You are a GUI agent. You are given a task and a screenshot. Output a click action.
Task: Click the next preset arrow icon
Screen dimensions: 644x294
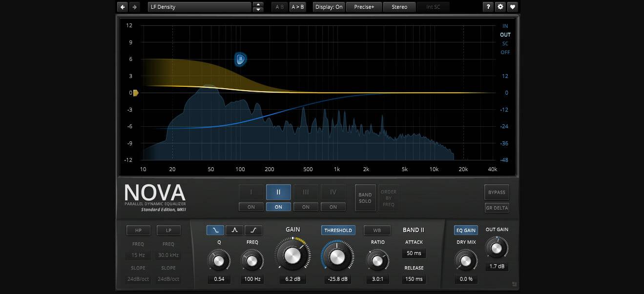(x=135, y=7)
